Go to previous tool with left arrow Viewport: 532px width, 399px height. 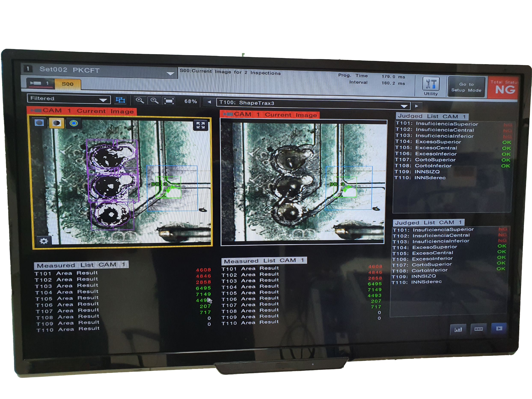click(209, 102)
